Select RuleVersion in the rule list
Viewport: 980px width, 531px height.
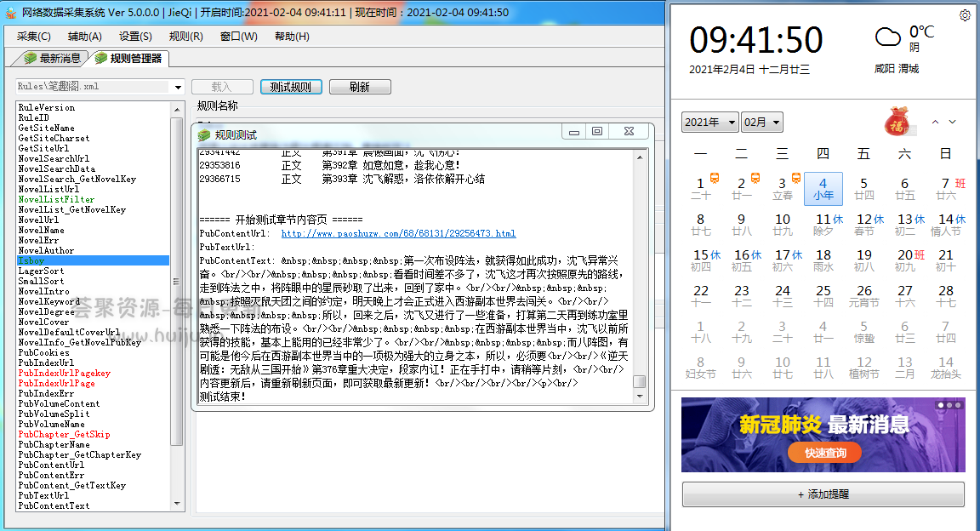click(46, 107)
